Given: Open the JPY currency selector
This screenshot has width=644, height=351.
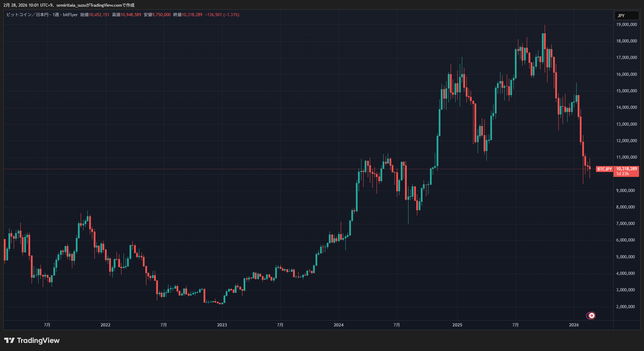Looking at the screenshot, I should tap(626, 15).
